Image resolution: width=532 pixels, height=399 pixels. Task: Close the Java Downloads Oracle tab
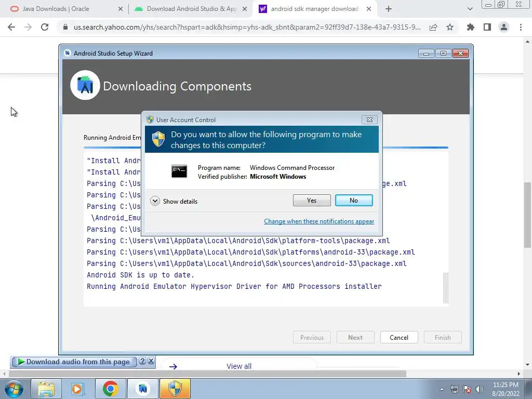coord(121,9)
